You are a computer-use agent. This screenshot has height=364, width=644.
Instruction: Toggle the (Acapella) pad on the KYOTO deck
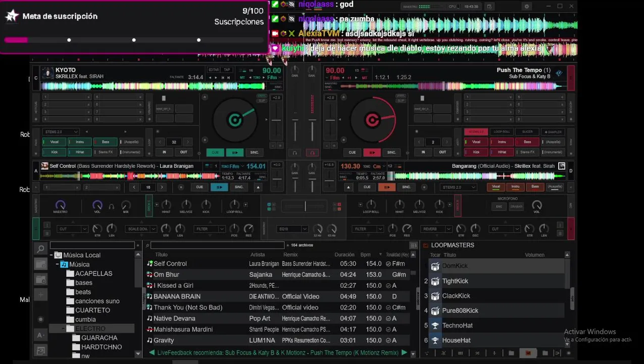coord(131,142)
